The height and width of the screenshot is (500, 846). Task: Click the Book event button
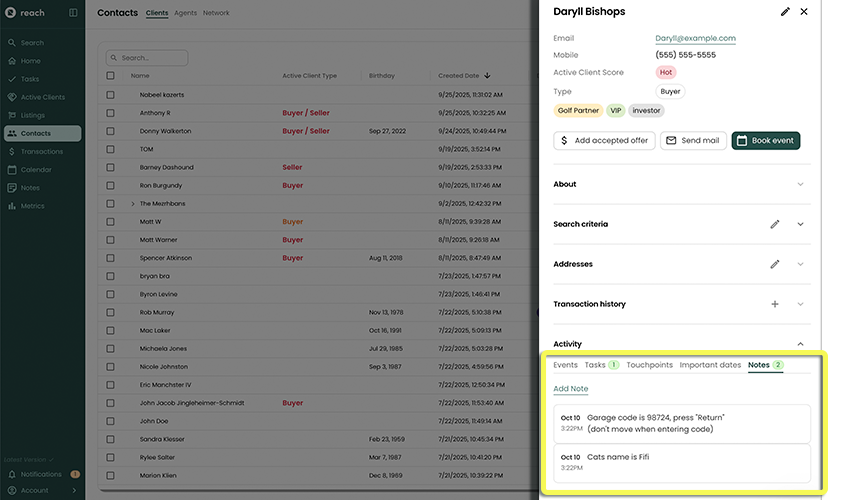765,141
